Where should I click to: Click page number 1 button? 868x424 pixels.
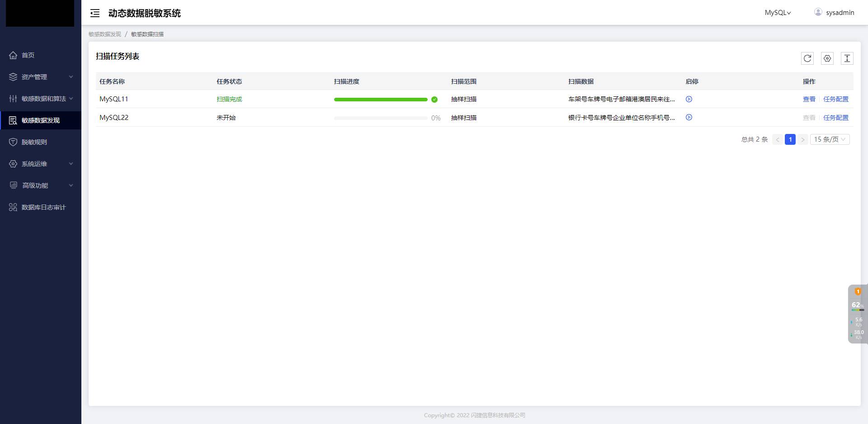coord(790,139)
